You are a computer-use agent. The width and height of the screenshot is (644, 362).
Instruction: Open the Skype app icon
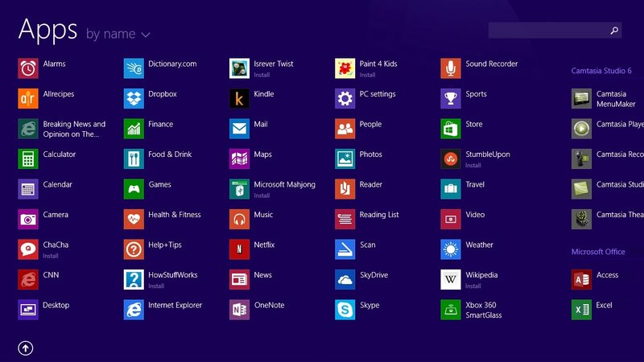[345, 310]
